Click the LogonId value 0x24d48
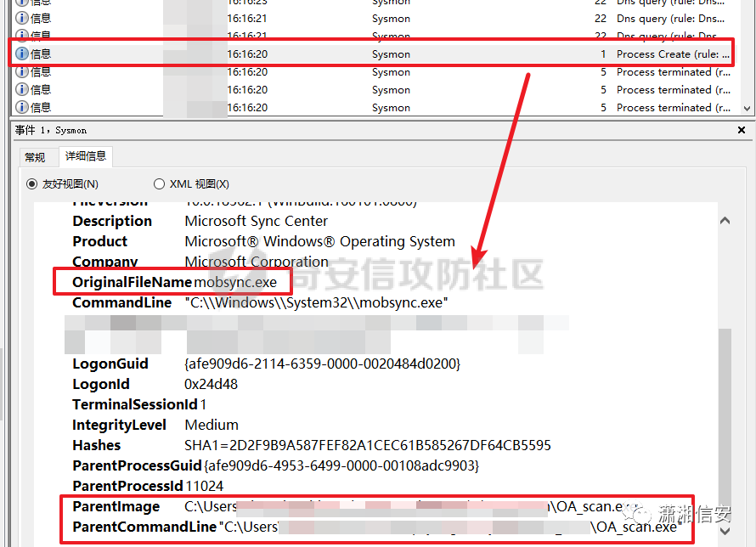 pos(211,384)
